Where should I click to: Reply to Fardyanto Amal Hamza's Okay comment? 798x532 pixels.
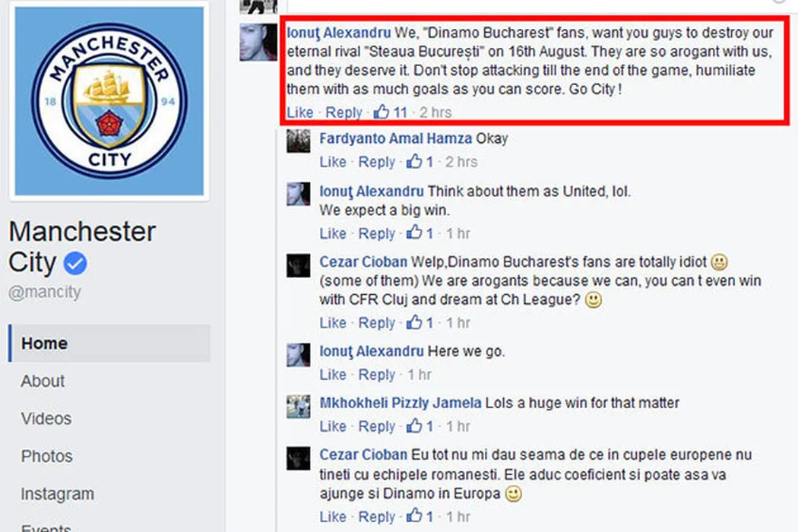[x=377, y=162]
